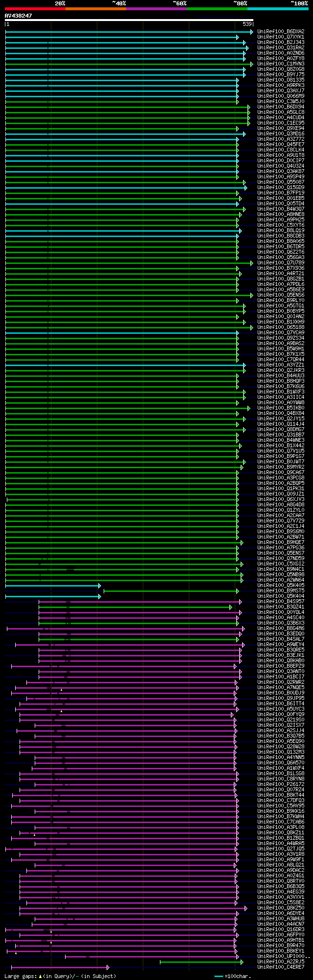Click the cyan =100char. scale bar

pyautogui.click(x=219, y=977)
